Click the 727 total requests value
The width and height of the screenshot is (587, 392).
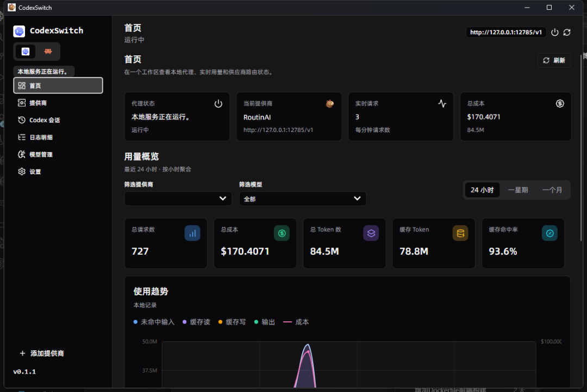coord(140,251)
